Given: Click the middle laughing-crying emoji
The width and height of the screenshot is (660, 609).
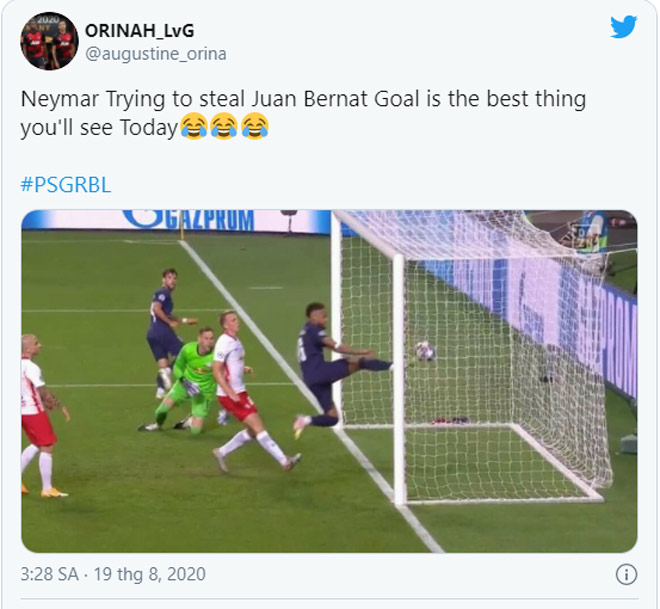Looking at the screenshot, I should click(x=224, y=126).
